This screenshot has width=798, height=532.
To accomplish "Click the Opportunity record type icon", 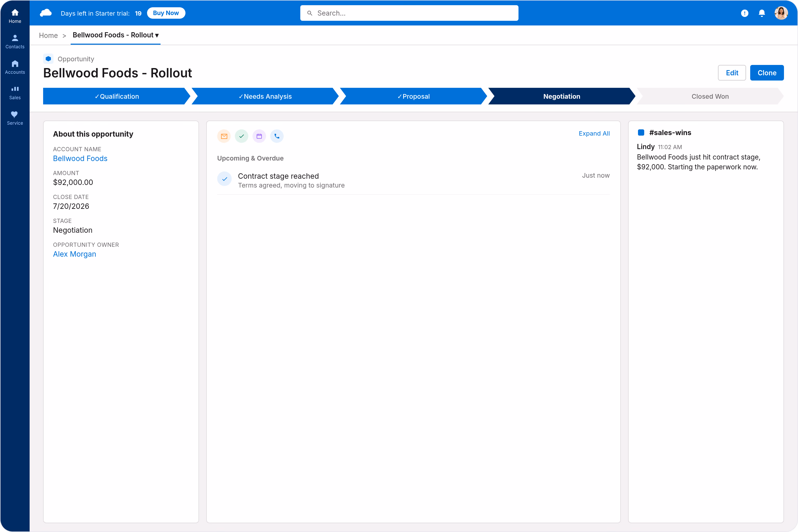I will 48,59.
